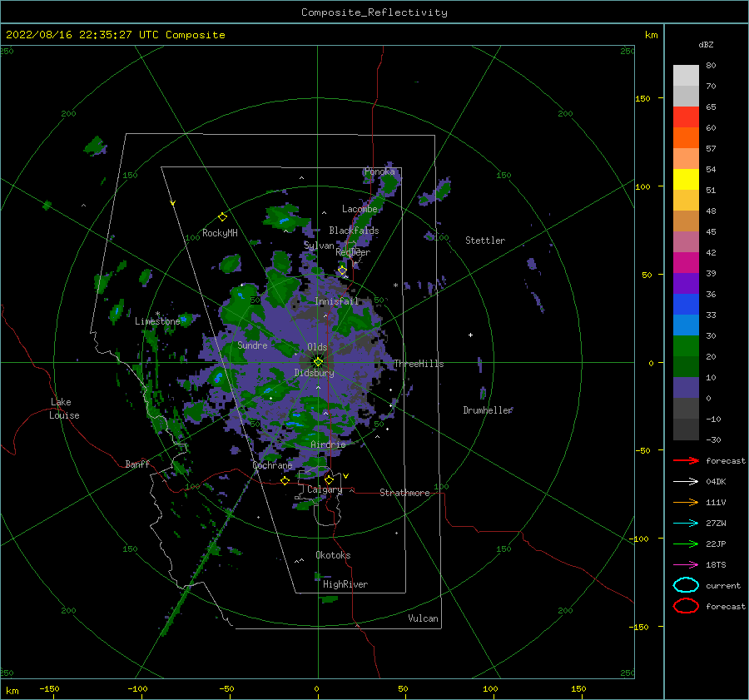Click the Drumheller city label
Viewport: 749px width, 700px height.
[x=488, y=410]
